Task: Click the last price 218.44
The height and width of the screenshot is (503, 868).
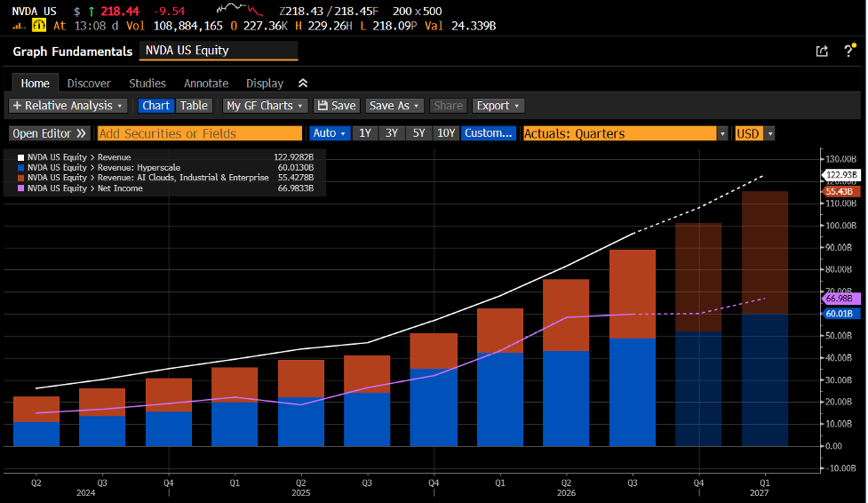Action: pos(120,11)
